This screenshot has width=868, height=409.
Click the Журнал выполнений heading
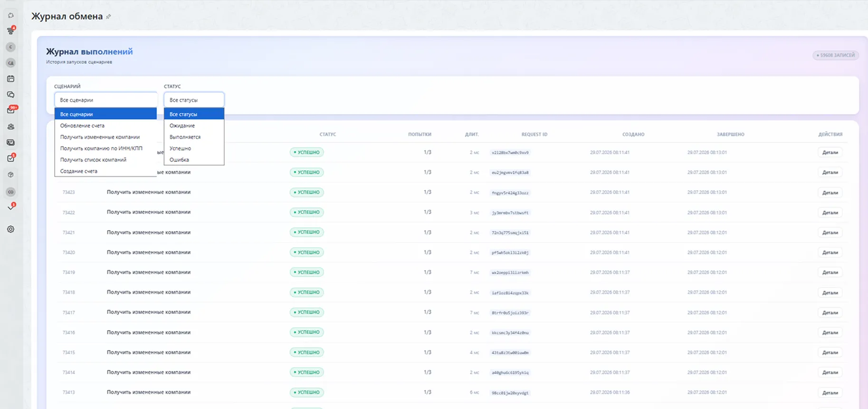tap(89, 51)
